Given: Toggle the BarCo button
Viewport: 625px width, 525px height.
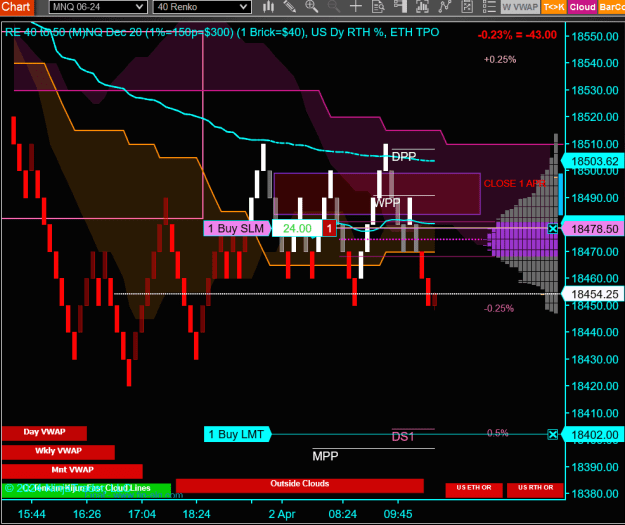Looking at the screenshot, I should pyautogui.click(x=611, y=7).
